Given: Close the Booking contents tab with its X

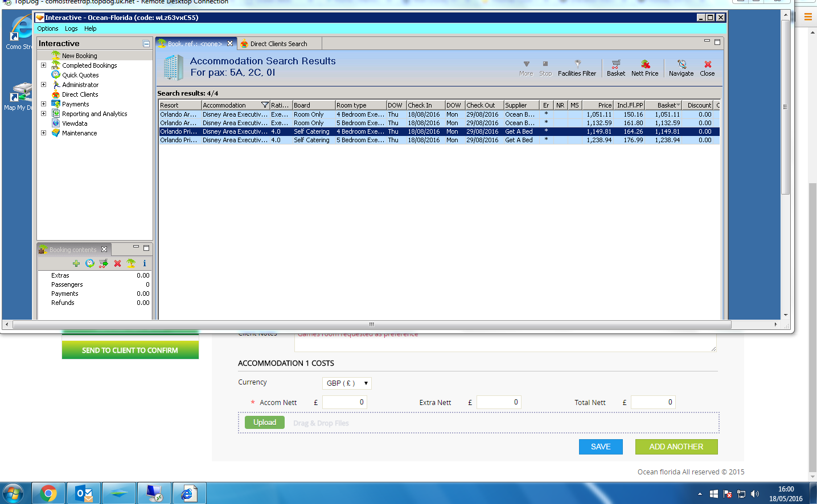Looking at the screenshot, I should tap(104, 249).
